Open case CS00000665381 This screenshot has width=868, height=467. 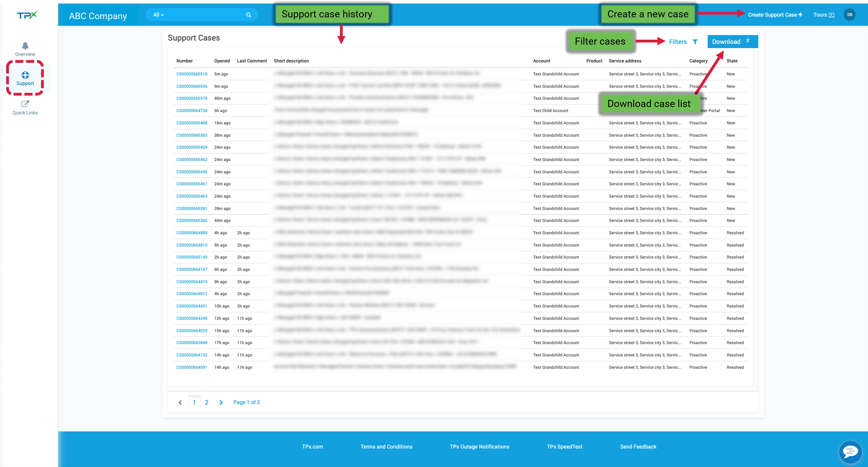click(192, 208)
